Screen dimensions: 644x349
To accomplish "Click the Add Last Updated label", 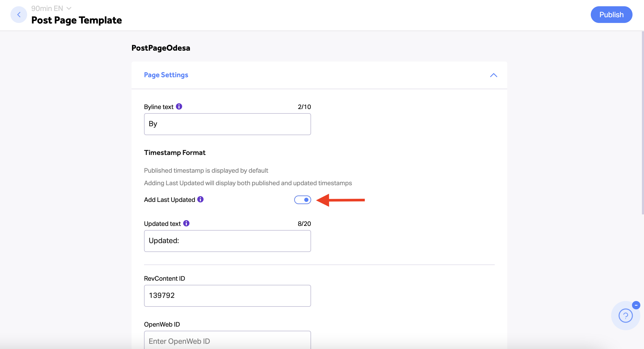I will (170, 200).
